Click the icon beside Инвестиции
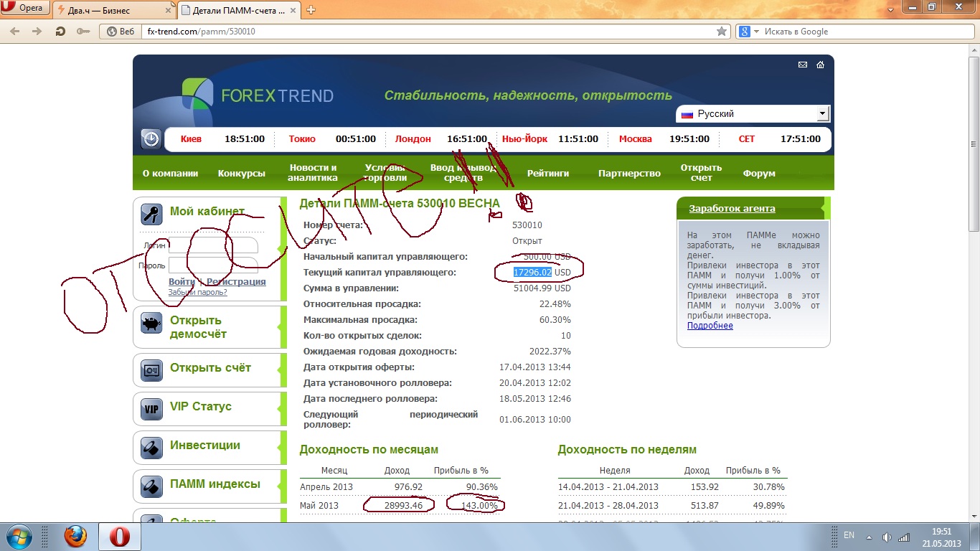Image resolution: width=980 pixels, height=551 pixels. click(x=151, y=448)
